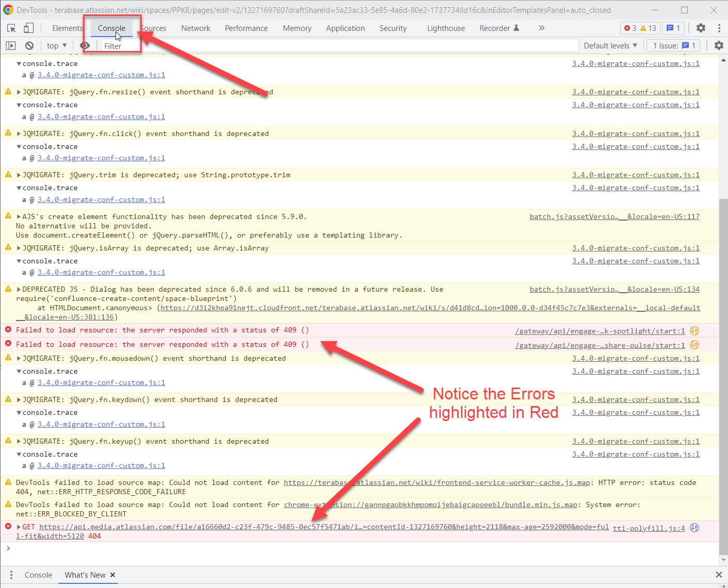Open batch.js locale=en-US:134 source link
The image size is (728, 588).
click(x=615, y=289)
